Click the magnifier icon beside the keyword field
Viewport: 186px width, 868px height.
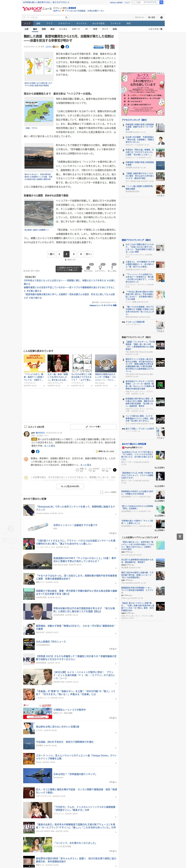coord(66,18)
